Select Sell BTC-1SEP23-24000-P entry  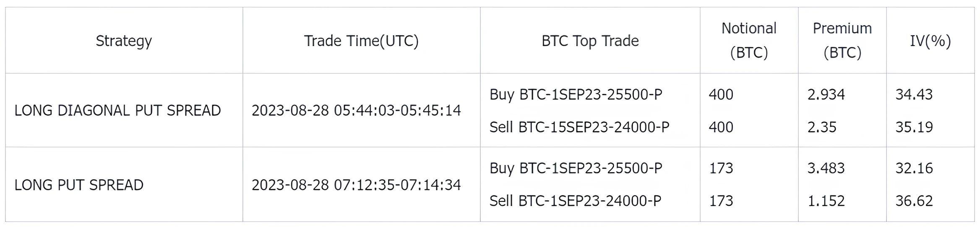tap(575, 201)
